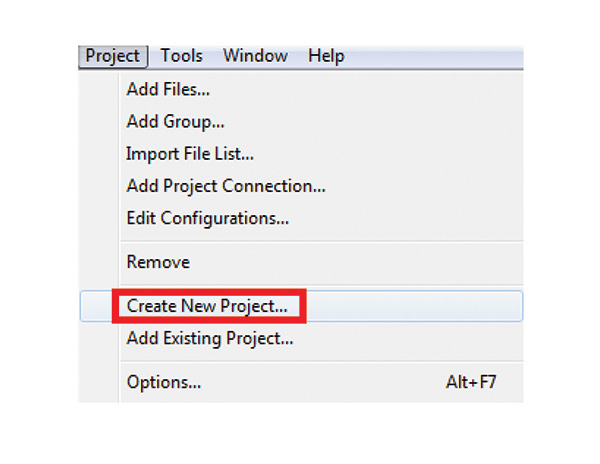Open the Tools menu
This screenshot has height=464, width=600.
[x=182, y=56]
